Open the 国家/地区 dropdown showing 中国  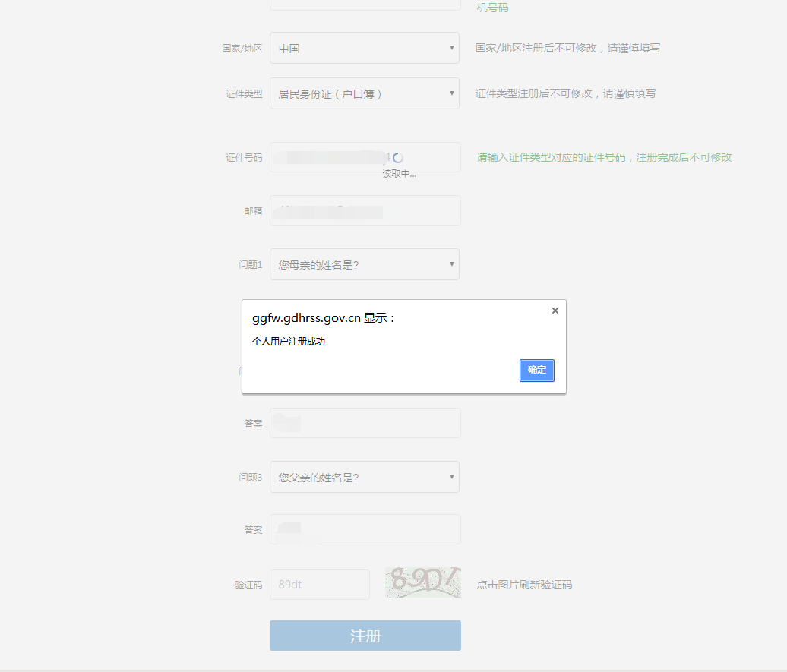pyautogui.click(x=365, y=47)
